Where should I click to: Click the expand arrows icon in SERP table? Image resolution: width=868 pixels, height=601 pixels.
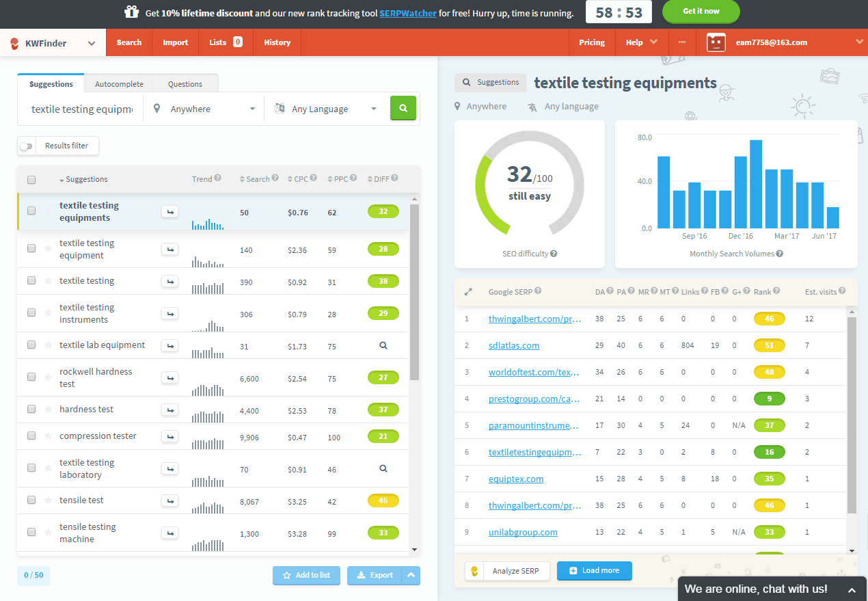pyautogui.click(x=468, y=291)
